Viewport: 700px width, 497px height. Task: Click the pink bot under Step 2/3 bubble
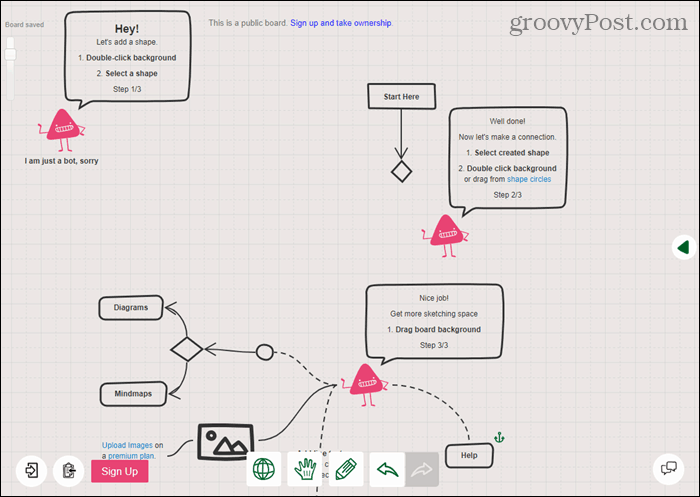[446, 236]
